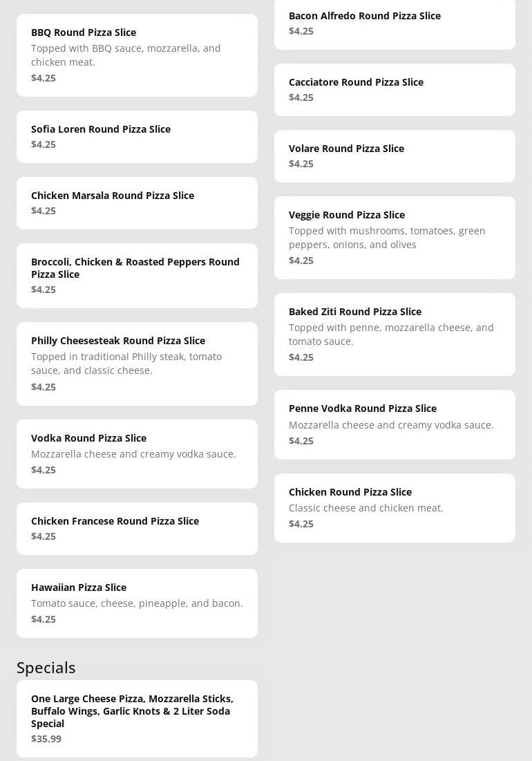Viewport: 532px width, 761px height.
Task: Open the Hawaiian Pizza Slice item
Action: (137, 603)
